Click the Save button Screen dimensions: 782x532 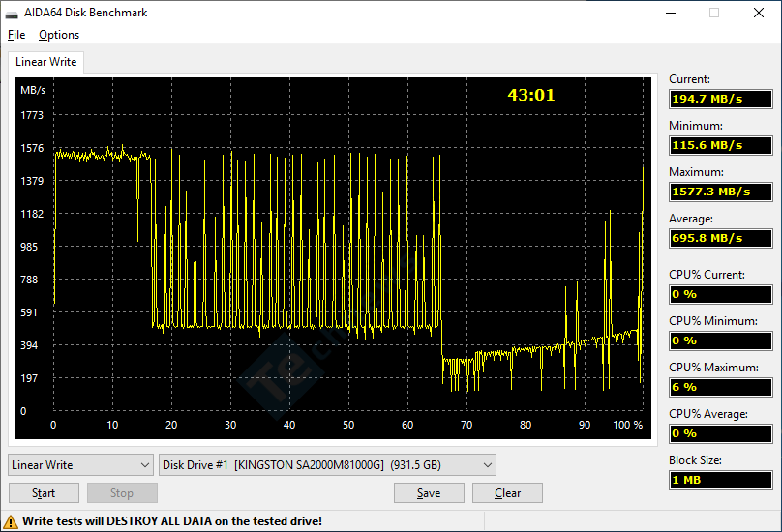(x=429, y=493)
